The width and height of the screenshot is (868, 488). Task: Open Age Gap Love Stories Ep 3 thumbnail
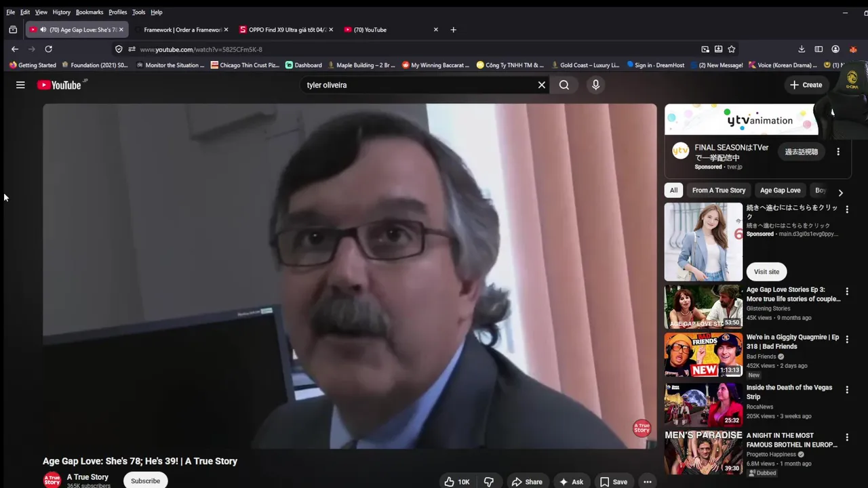[x=703, y=306]
